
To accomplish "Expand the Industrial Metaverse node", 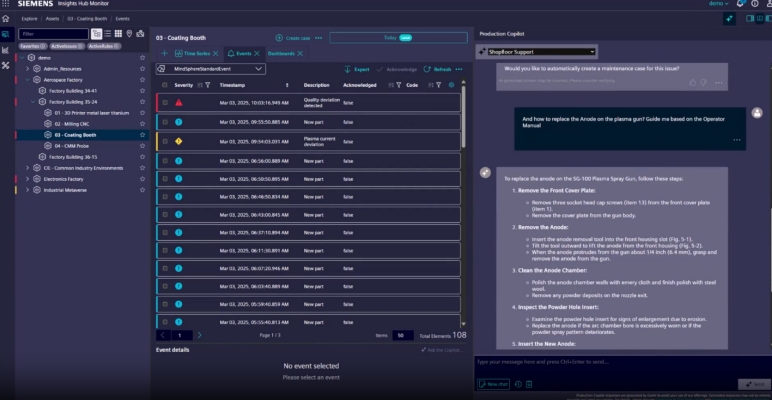I will (28, 190).
